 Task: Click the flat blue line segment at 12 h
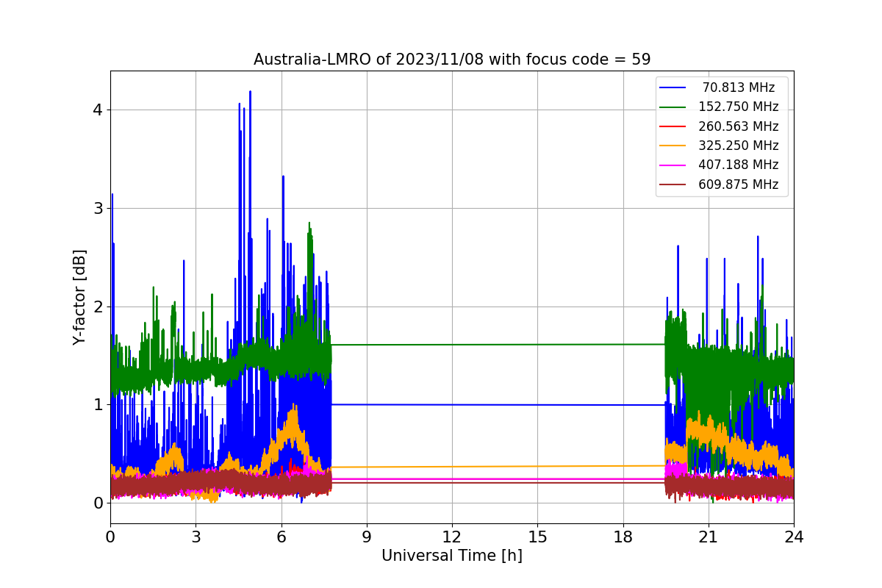click(x=452, y=404)
